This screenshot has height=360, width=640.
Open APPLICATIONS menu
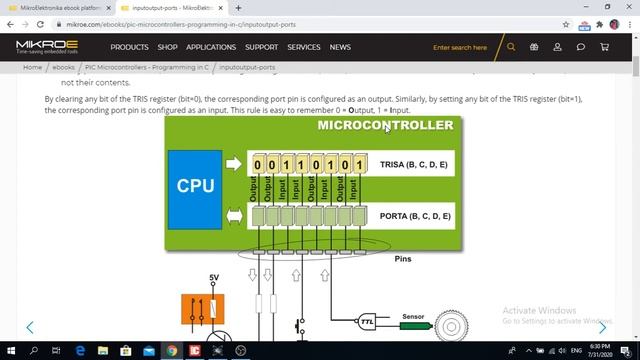211,47
